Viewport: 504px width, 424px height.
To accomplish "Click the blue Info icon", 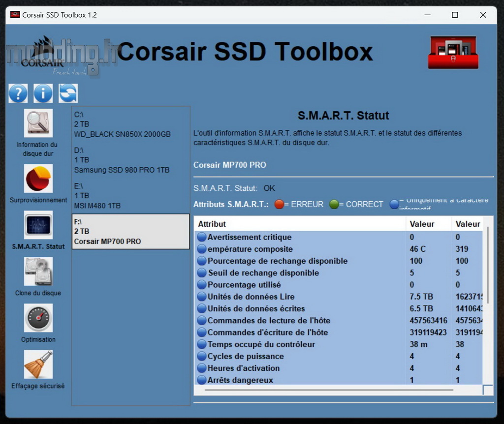I will tap(43, 93).
